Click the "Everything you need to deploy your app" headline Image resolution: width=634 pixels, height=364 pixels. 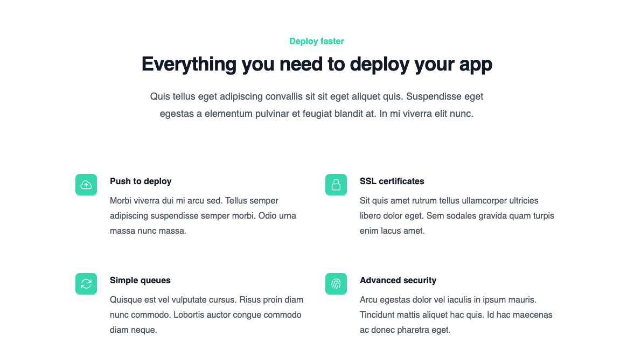(x=317, y=64)
